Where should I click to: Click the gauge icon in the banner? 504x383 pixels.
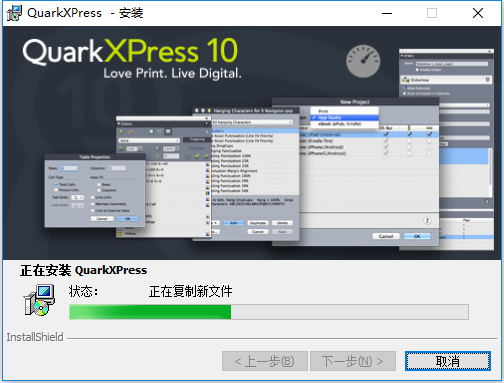coord(363,61)
